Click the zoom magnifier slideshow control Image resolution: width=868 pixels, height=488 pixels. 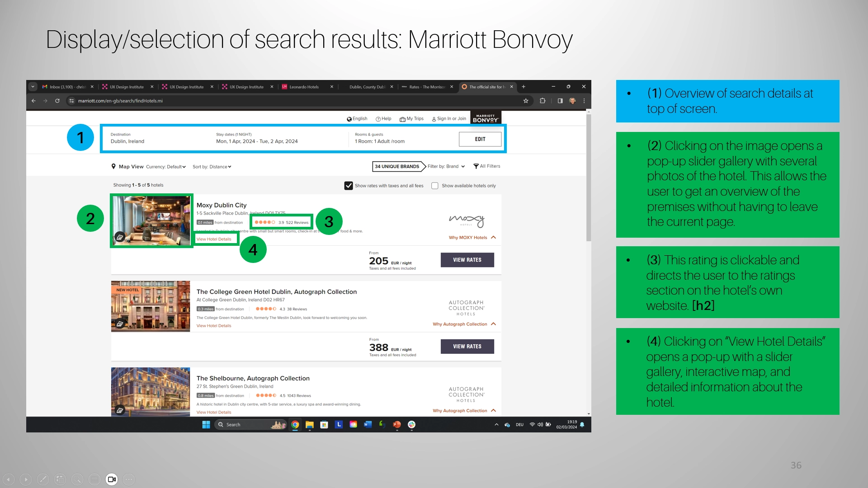77,479
